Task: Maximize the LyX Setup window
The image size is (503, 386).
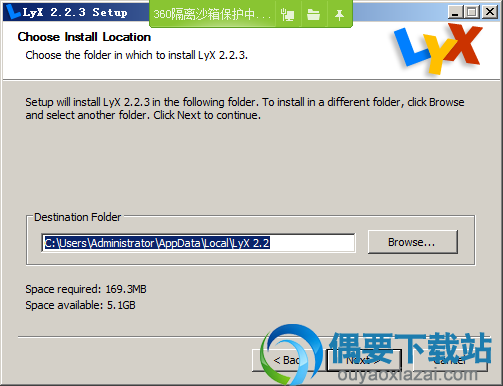Action: [472, 12]
